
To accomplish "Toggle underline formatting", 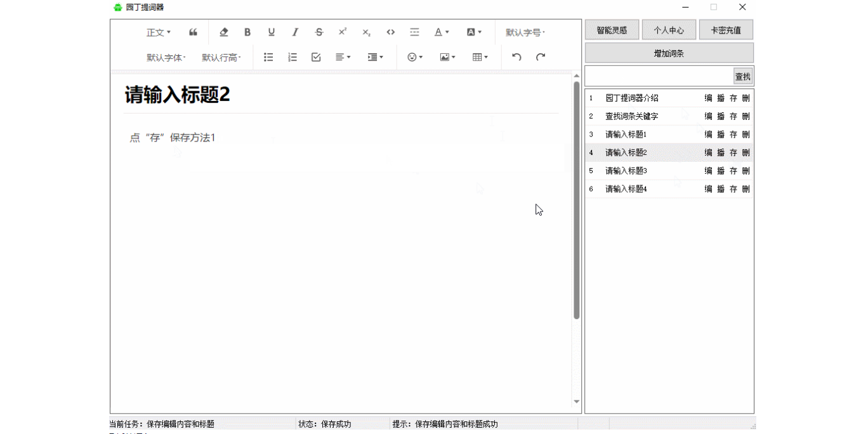I will (x=272, y=32).
